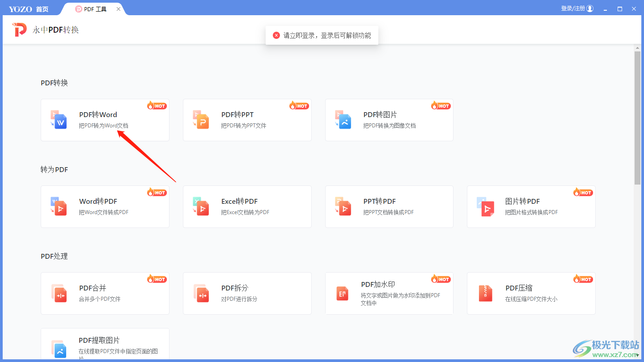Click the PPT转PDF card icon
Screen dimensions: 644x362
click(x=343, y=206)
